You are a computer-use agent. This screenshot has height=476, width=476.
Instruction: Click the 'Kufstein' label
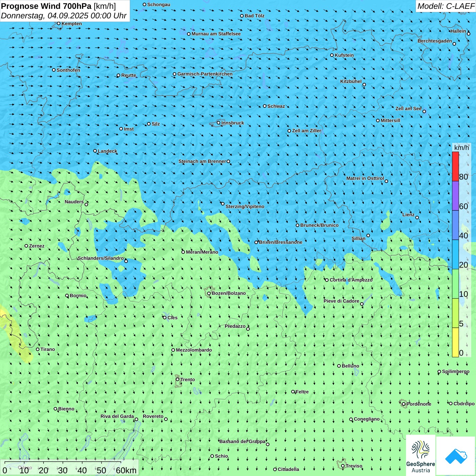pyautogui.click(x=344, y=55)
